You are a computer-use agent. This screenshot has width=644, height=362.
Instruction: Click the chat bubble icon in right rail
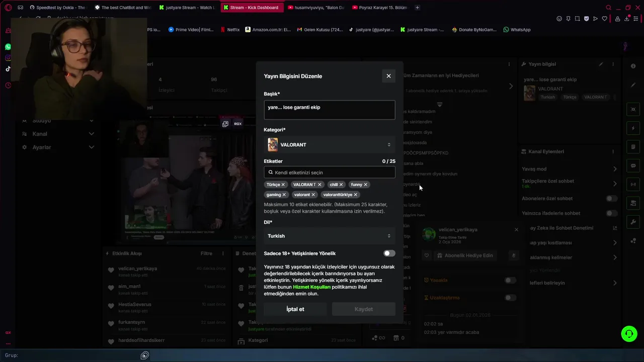click(x=633, y=165)
